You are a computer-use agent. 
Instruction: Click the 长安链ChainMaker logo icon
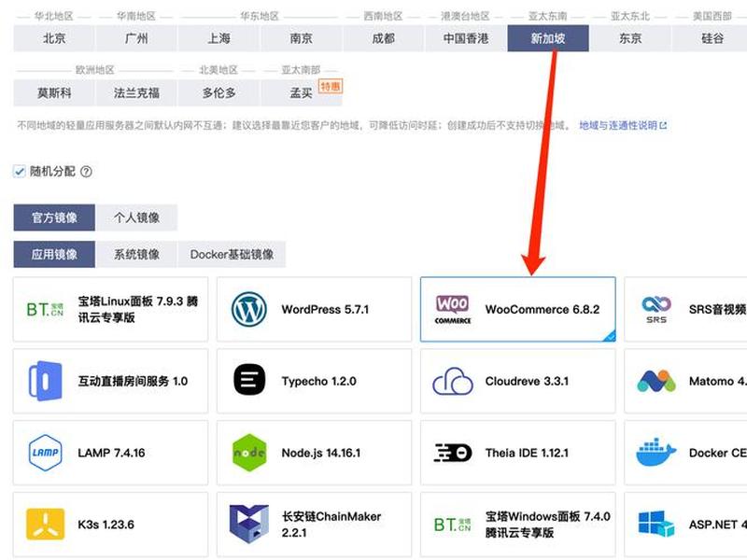point(248,524)
